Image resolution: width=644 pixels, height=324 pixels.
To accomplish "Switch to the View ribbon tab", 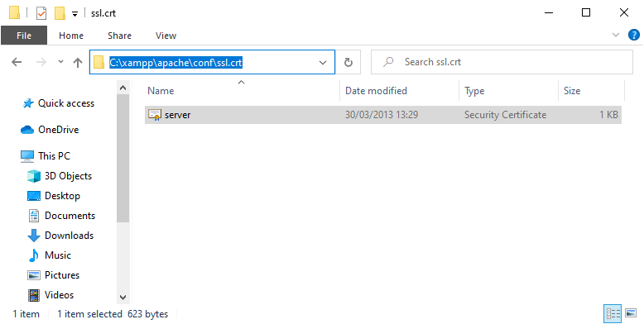I will (166, 36).
